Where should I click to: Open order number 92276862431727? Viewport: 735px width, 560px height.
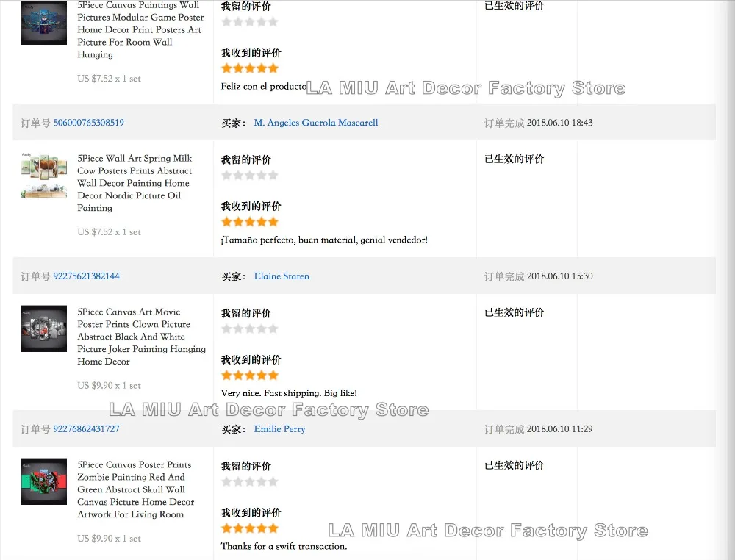coord(86,429)
